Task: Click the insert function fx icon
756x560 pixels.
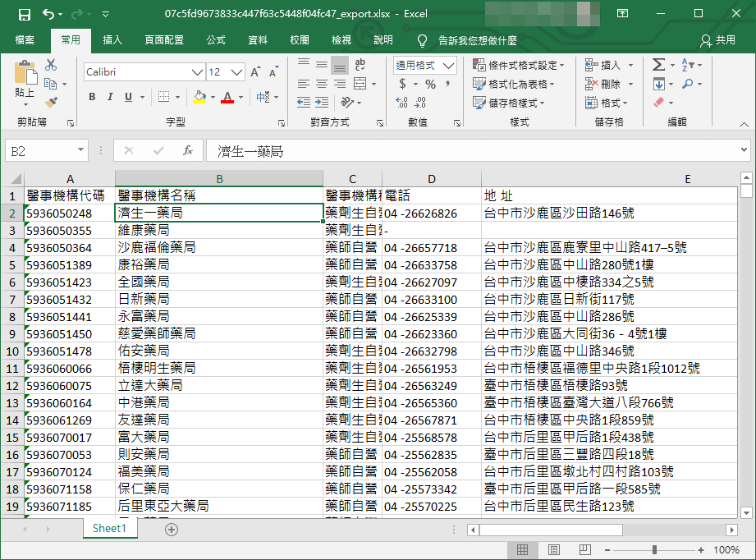Action: [187, 151]
